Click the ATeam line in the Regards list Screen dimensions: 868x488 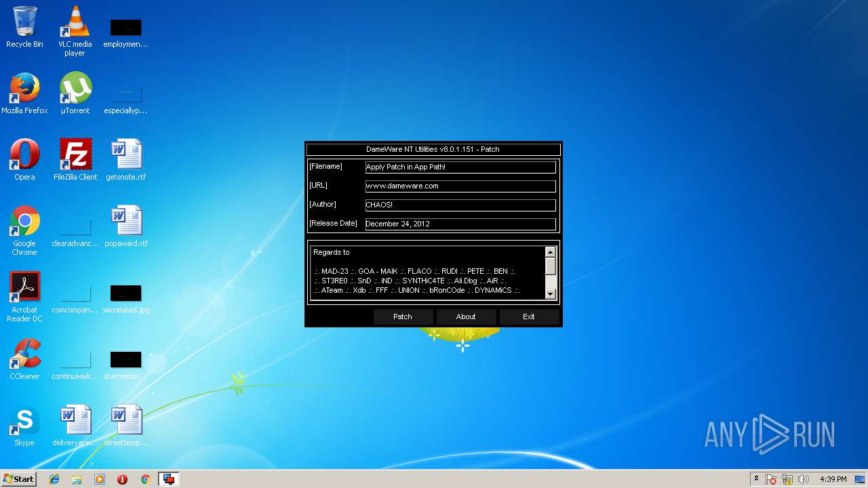tap(416, 290)
